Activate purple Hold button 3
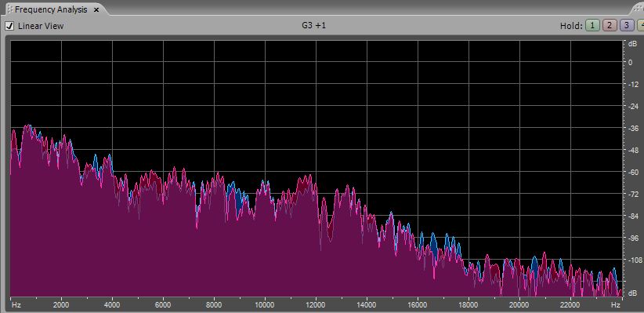 pos(626,26)
